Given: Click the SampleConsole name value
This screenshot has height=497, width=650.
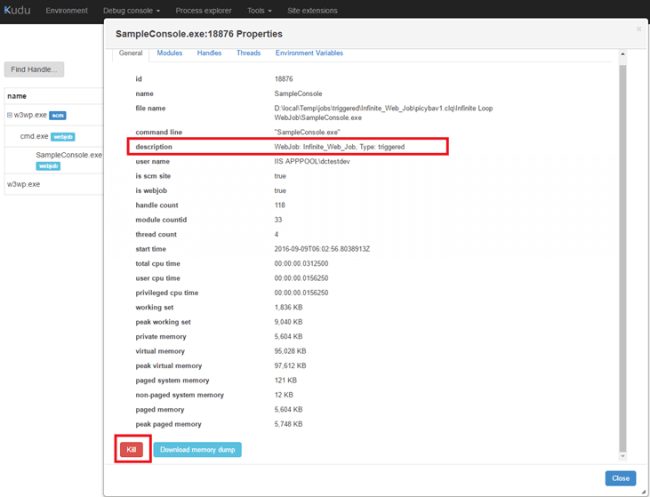Looking at the screenshot, I should click(298, 94).
